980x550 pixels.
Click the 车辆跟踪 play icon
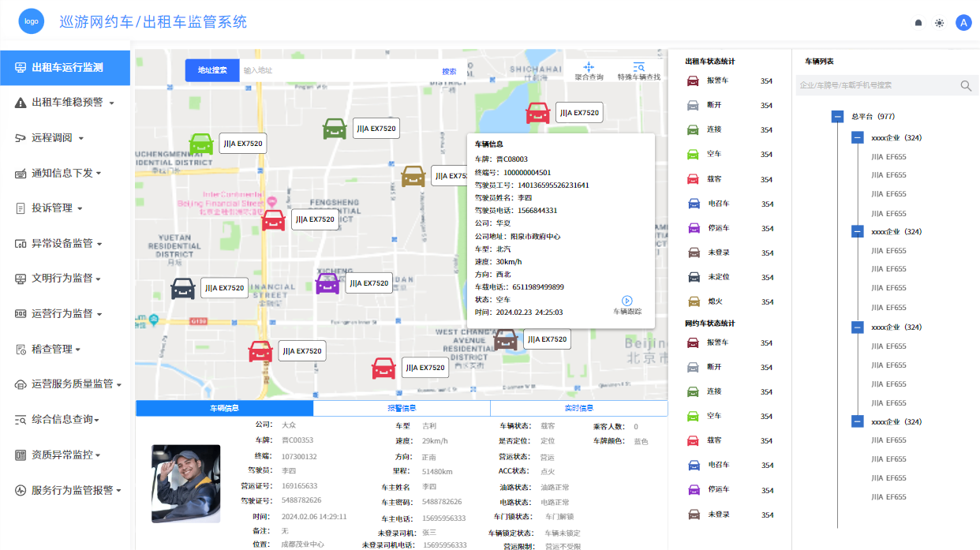click(627, 301)
